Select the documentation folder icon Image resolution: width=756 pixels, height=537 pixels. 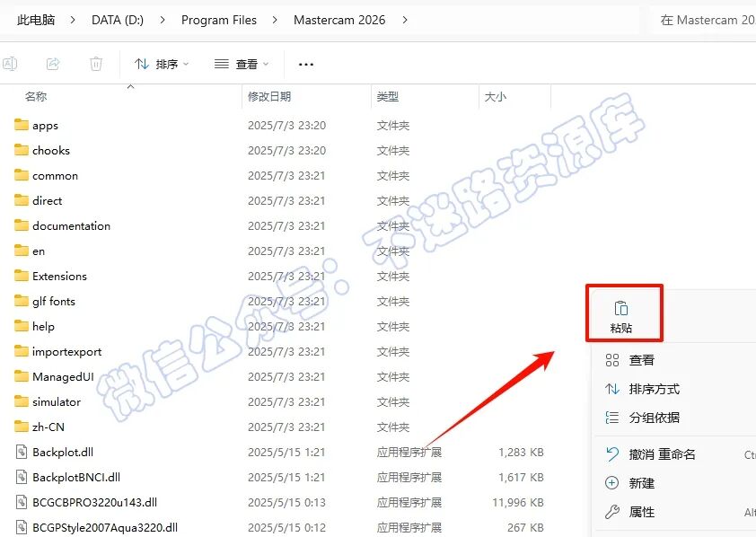point(22,225)
